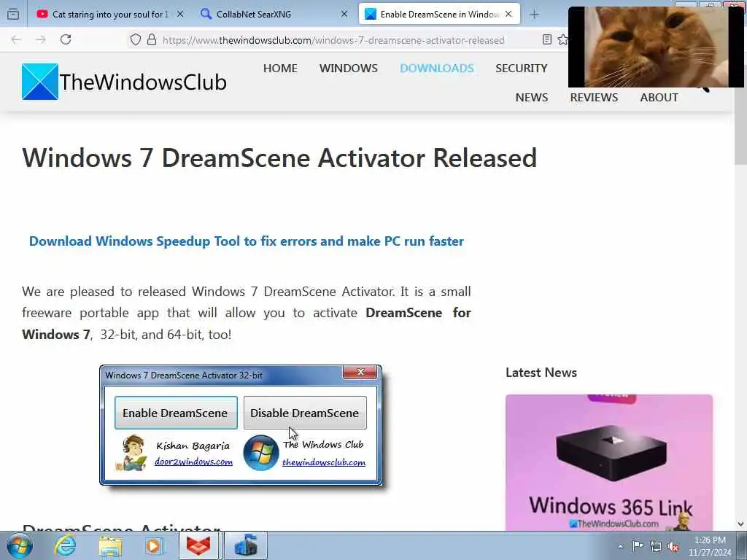Click the Windows 7 DreamScene Activator Released heading
The height and width of the screenshot is (560, 747).
[x=279, y=157]
